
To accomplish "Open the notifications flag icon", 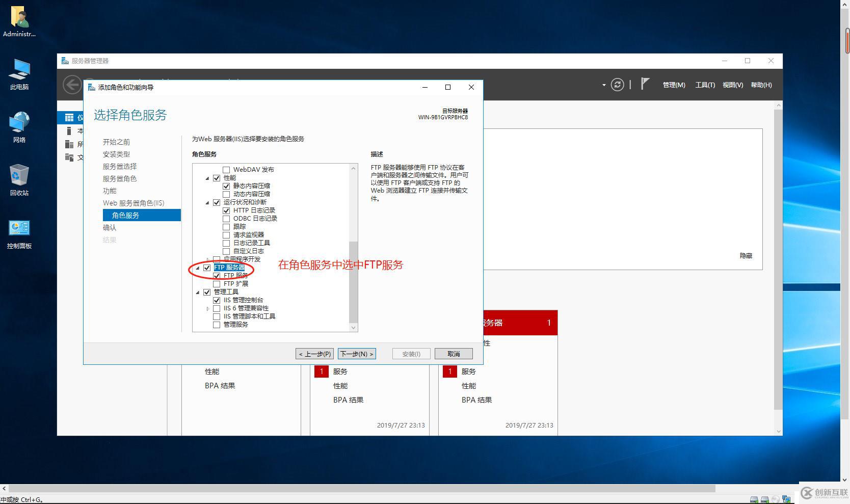I will click(x=645, y=84).
